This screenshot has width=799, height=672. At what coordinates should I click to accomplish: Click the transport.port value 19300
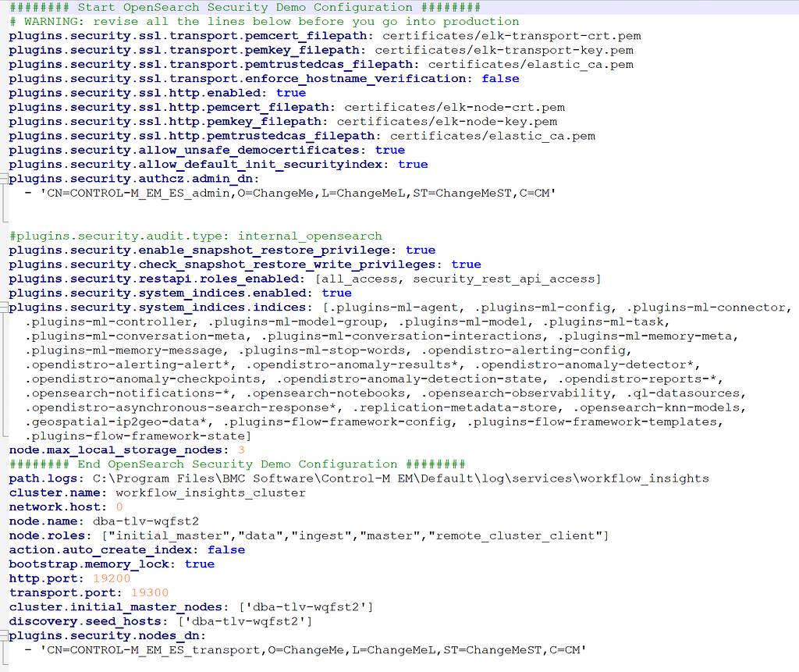click(x=148, y=592)
